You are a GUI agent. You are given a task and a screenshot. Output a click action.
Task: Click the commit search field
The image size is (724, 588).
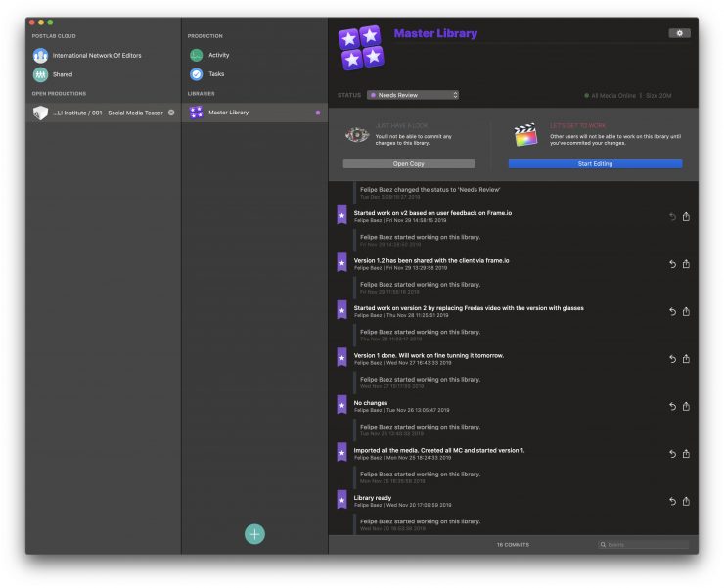coord(644,544)
